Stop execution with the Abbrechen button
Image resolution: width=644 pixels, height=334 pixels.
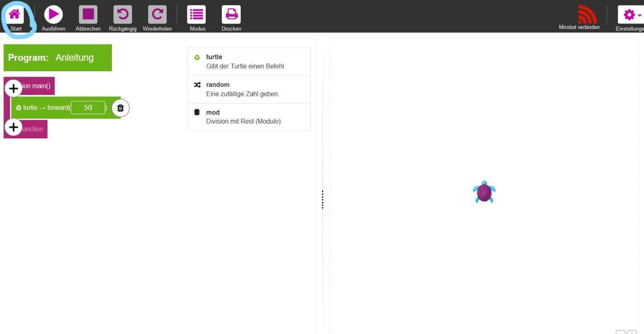coord(88,15)
